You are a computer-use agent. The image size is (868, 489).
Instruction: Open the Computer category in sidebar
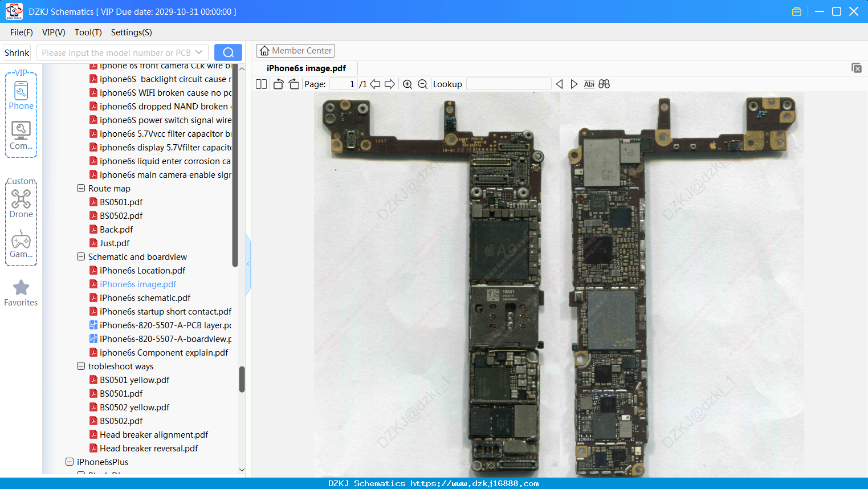(x=21, y=136)
